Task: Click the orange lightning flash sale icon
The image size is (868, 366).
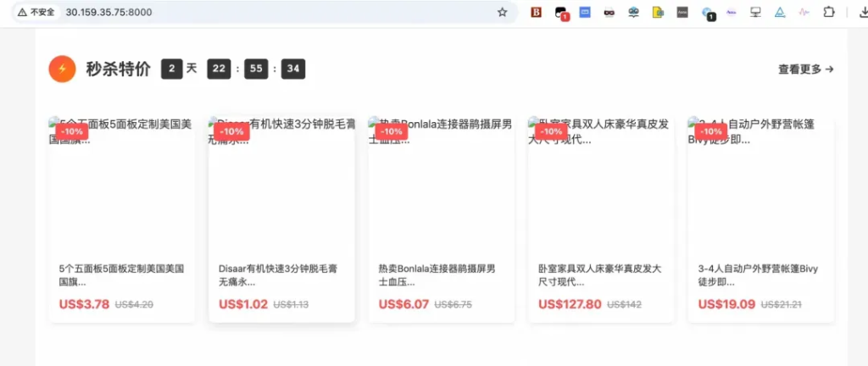Action: click(63, 69)
